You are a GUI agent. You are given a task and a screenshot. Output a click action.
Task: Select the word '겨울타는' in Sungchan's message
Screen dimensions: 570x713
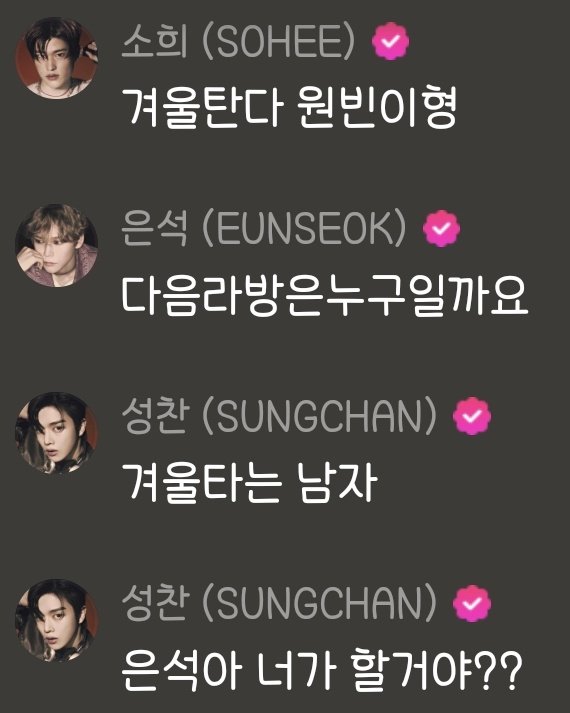coord(200,483)
